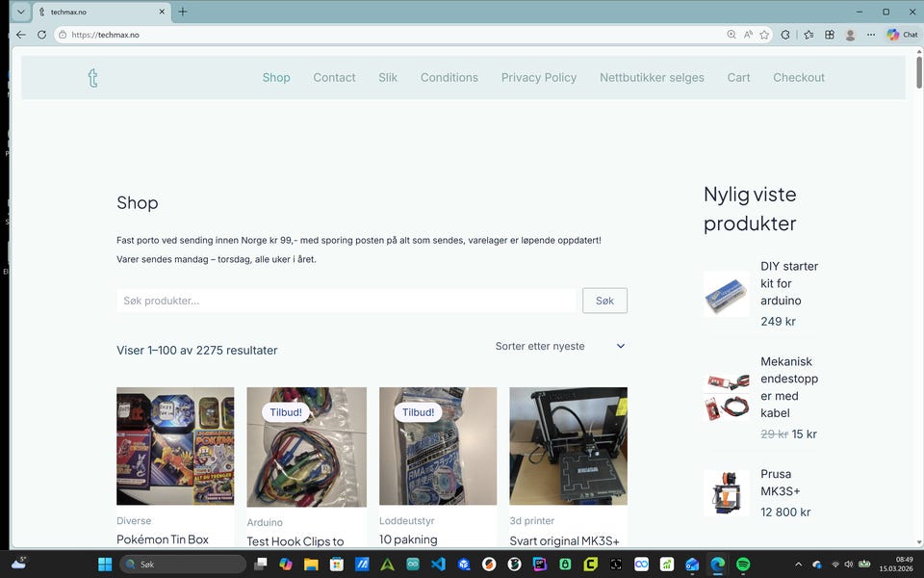Close the techmax.no tab

click(162, 12)
